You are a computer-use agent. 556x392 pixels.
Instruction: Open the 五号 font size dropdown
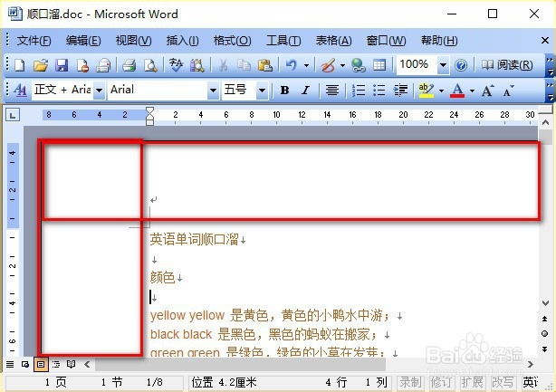(262, 90)
